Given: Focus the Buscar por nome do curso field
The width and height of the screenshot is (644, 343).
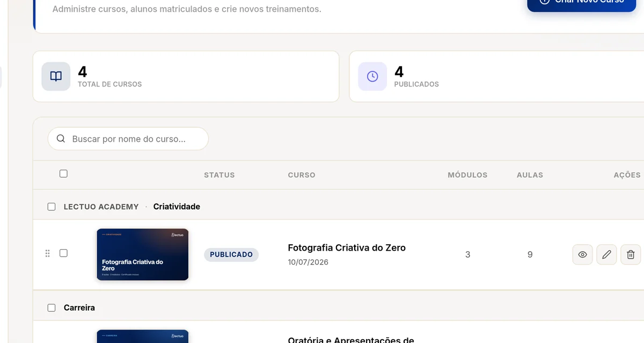Looking at the screenshot, I should pos(128,138).
